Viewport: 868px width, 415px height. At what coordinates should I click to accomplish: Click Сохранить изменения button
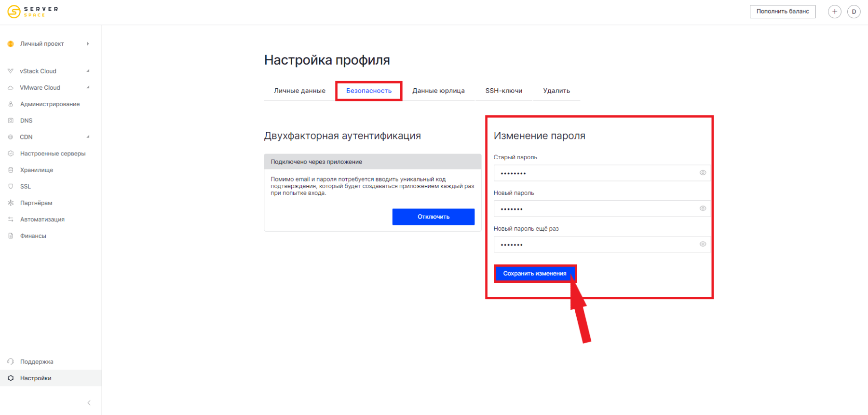(535, 274)
